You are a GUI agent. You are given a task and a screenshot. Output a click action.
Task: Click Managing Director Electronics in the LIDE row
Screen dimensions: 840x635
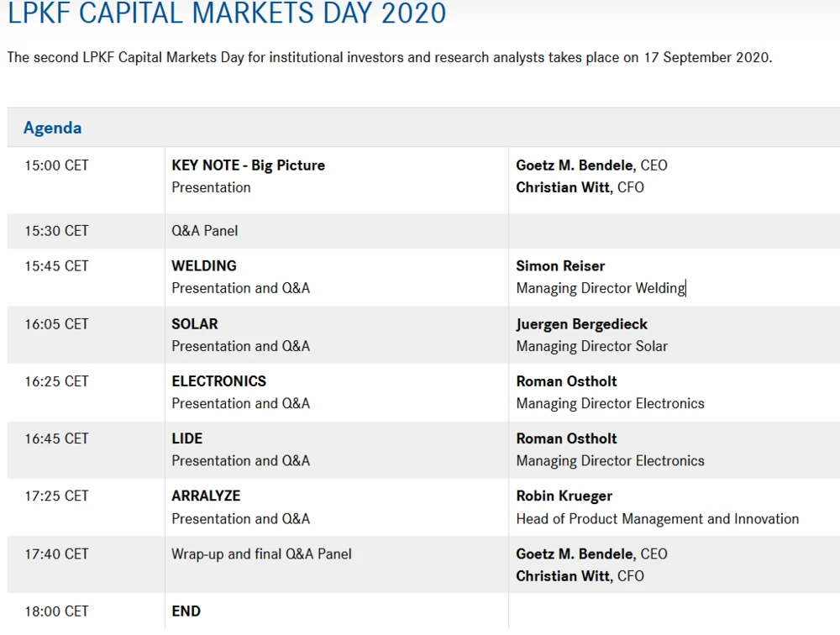click(610, 460)
